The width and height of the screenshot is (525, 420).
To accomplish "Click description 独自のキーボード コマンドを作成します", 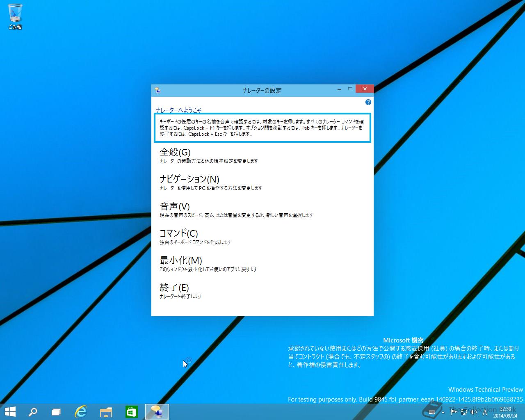I will [195, 242].
